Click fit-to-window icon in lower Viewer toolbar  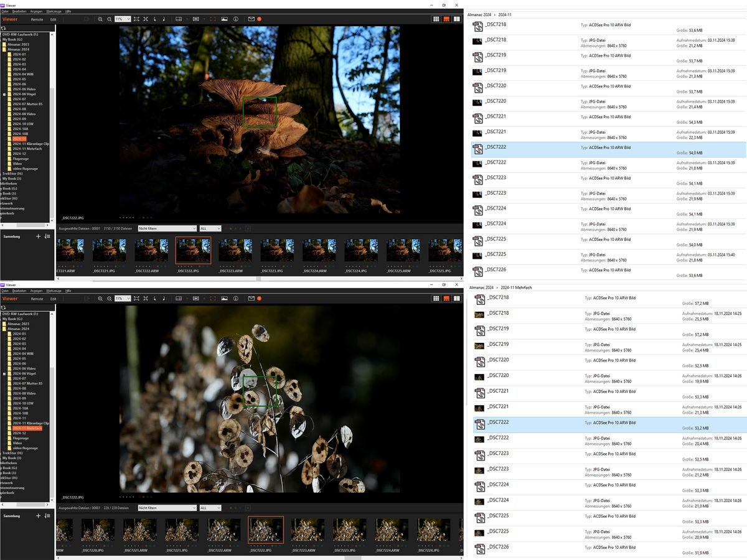[136, 299]
